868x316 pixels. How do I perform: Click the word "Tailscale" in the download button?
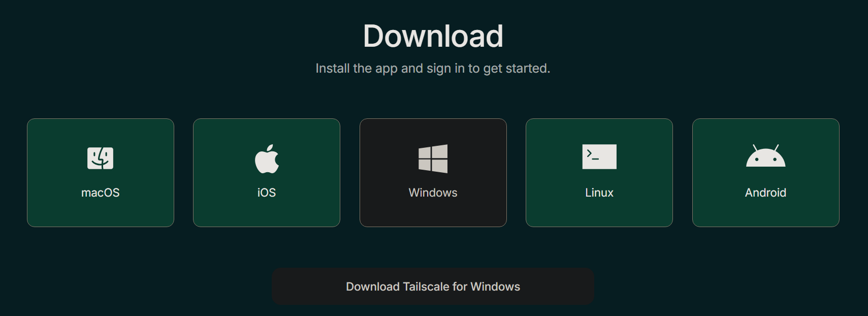tap(426, 287)
